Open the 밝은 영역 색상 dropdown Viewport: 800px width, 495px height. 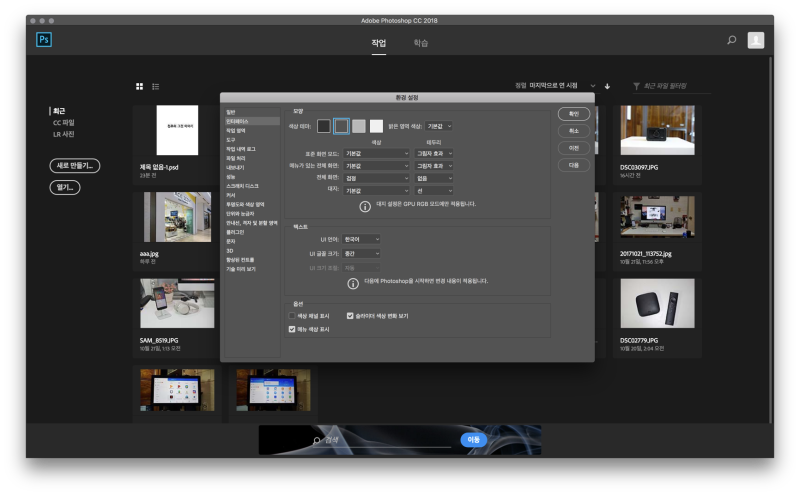click(x=438, y=126)
